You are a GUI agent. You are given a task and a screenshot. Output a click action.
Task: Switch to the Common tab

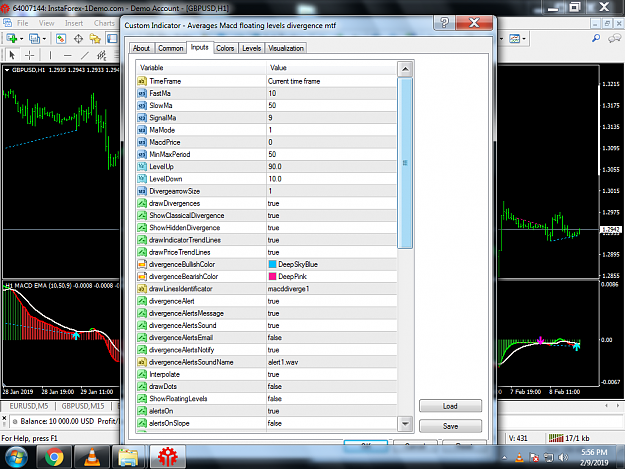[171, 48]
